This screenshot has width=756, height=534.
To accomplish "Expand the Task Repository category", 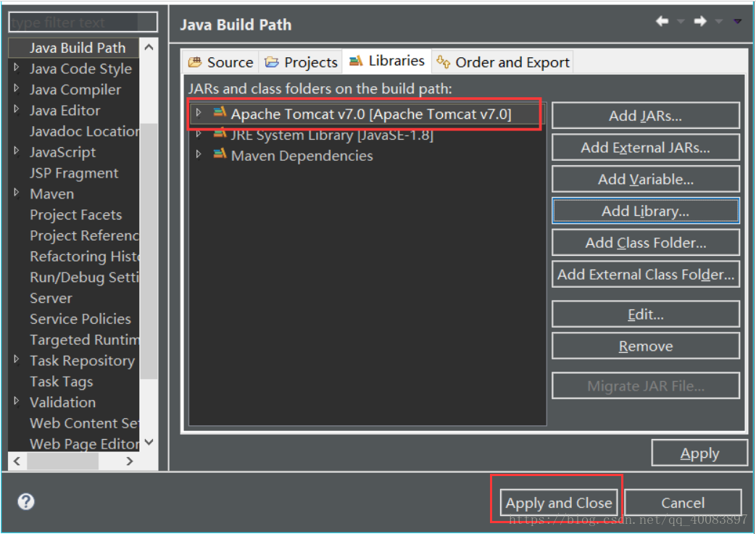I will 17,359.
